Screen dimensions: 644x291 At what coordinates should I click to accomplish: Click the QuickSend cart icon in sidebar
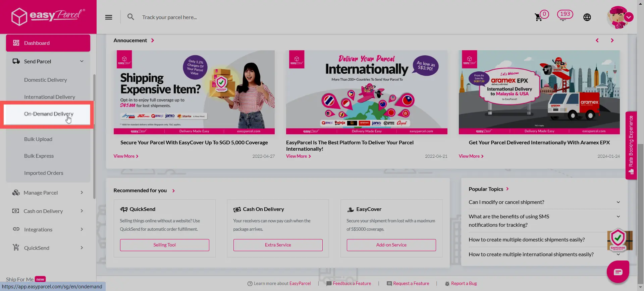(16, 247)
